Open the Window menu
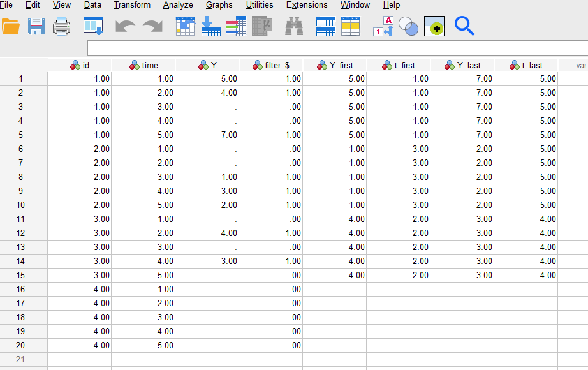The image size is (588, 370). [355, 5]
